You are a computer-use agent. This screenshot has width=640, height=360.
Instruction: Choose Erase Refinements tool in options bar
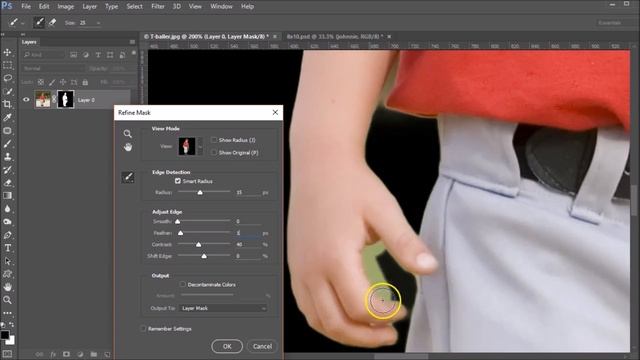click(x=52, y=22)
